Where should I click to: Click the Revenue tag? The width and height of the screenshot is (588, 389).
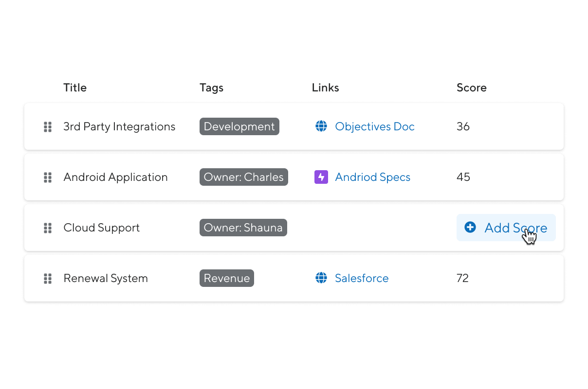click(x=226, y=279)
